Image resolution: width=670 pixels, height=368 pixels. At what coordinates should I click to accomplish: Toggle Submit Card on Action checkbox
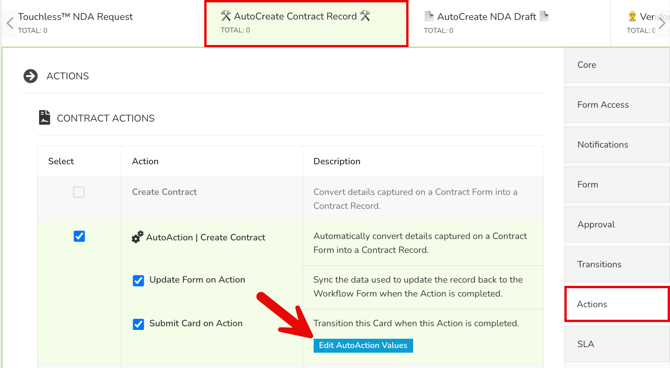point(138,324)
